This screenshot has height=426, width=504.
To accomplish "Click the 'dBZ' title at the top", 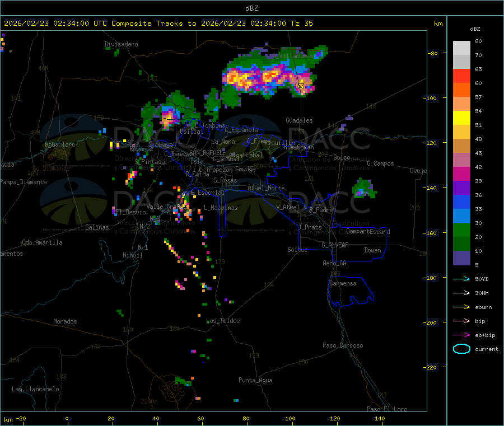I will point(251,8).
